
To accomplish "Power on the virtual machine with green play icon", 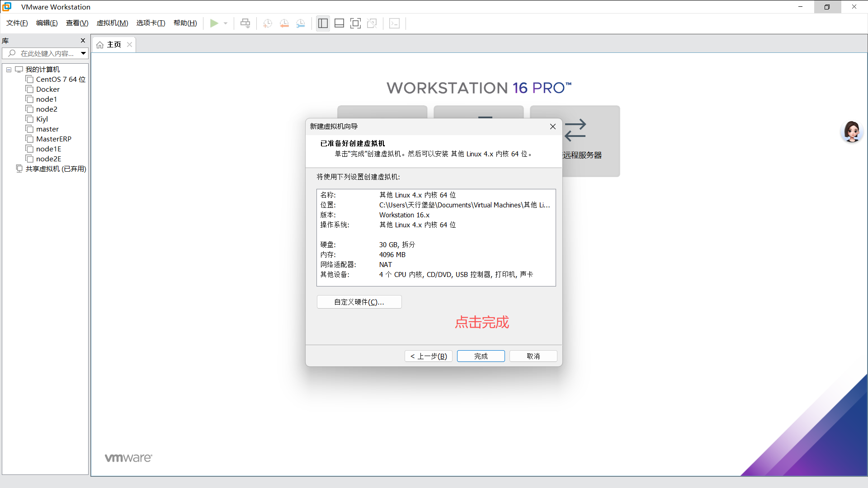I will (x=215, y=23).
